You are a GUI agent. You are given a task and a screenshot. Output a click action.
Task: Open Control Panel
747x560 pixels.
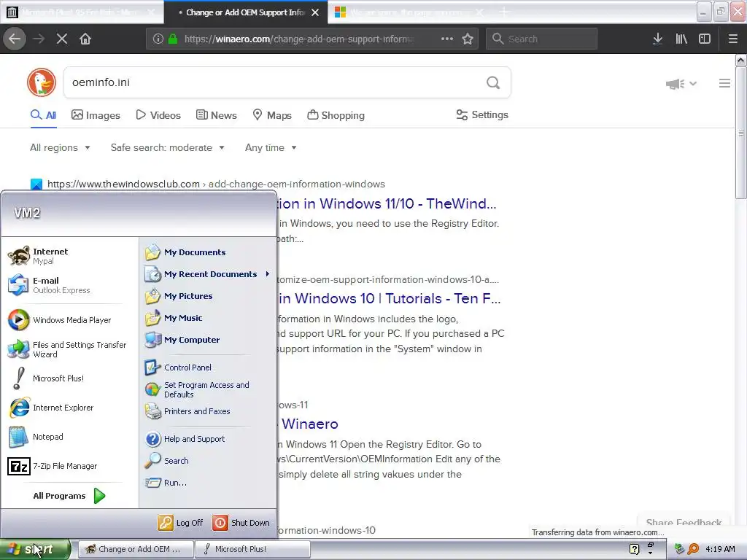pyautogui.click(x=178, y=367)
